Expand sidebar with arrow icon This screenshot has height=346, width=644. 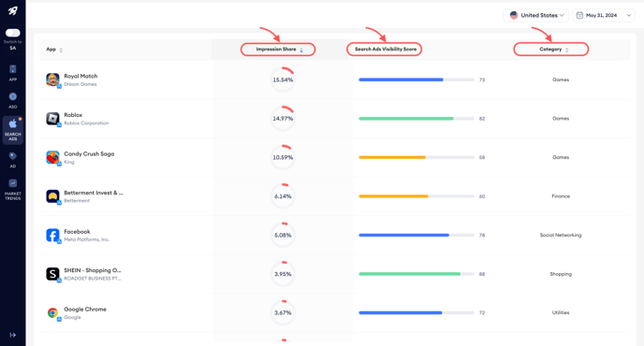(x=13, y=335)
